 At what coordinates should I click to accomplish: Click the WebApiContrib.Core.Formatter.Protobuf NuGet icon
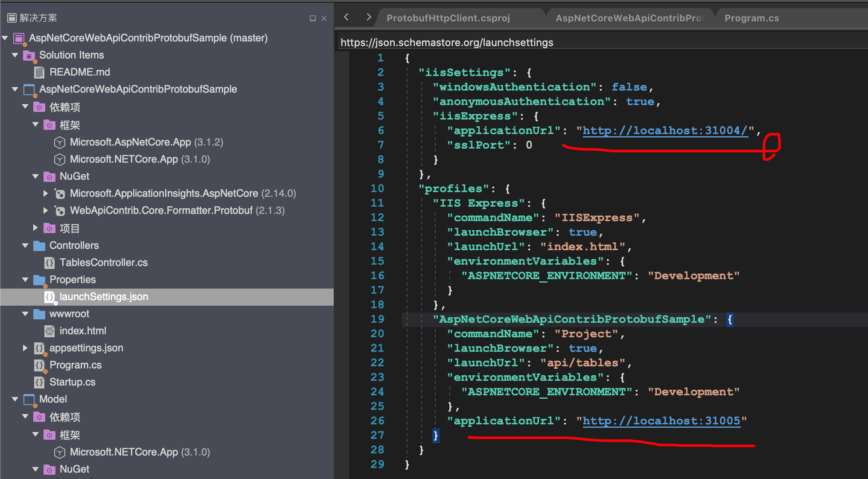60,210
